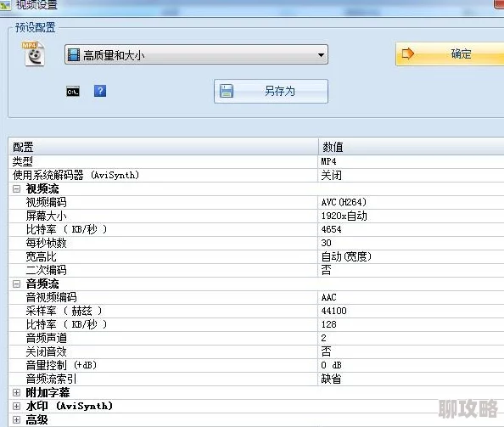
Task: Click the 配置 column header
Action: [x=163, y=147]
